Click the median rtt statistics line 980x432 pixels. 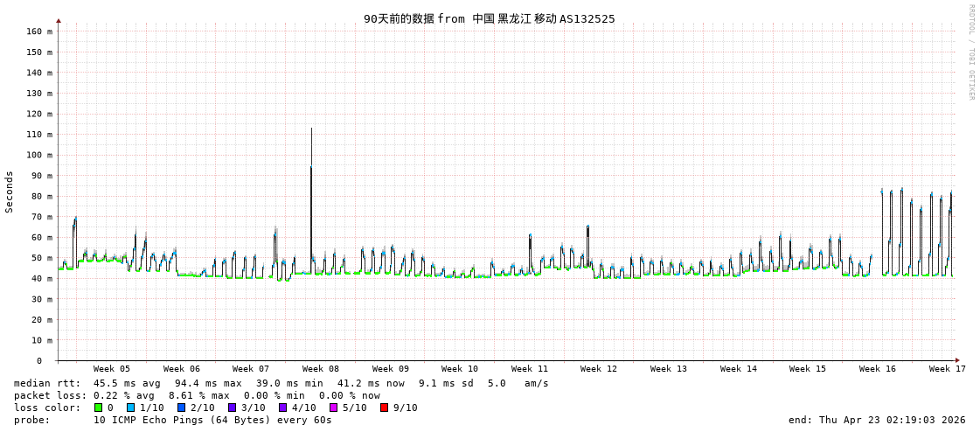tap(281, 383)
